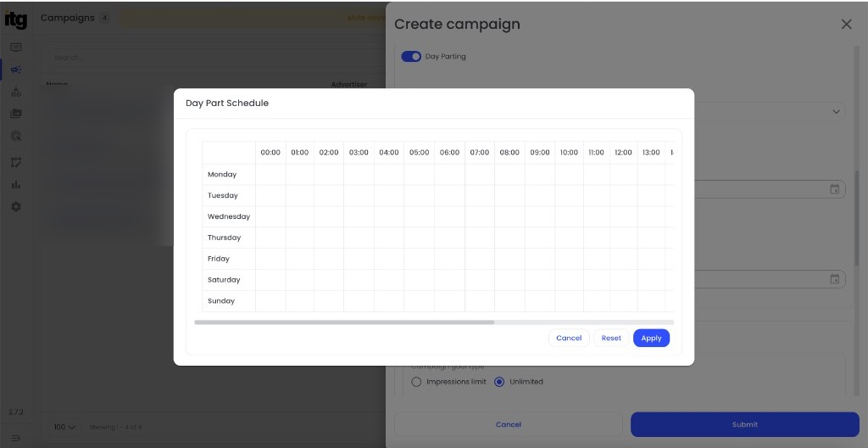Toggle the Day Parting switch
The height and width of the screenshot is (448, 868).
411,57
